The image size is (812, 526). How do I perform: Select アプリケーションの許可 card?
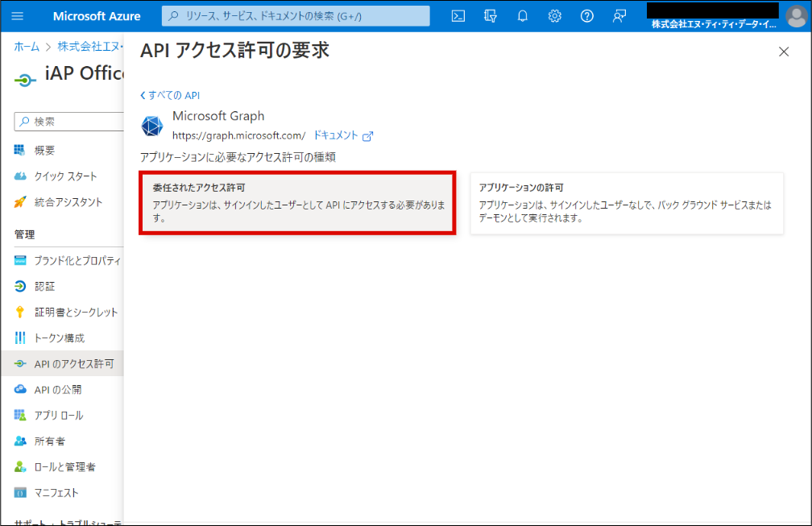click(x=626, y=202)
